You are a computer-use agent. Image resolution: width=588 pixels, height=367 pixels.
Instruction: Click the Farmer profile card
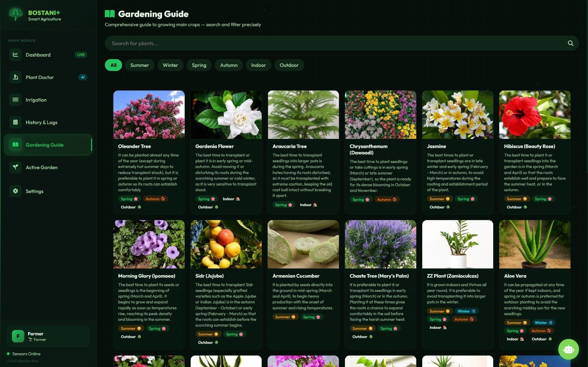point(48,336)
